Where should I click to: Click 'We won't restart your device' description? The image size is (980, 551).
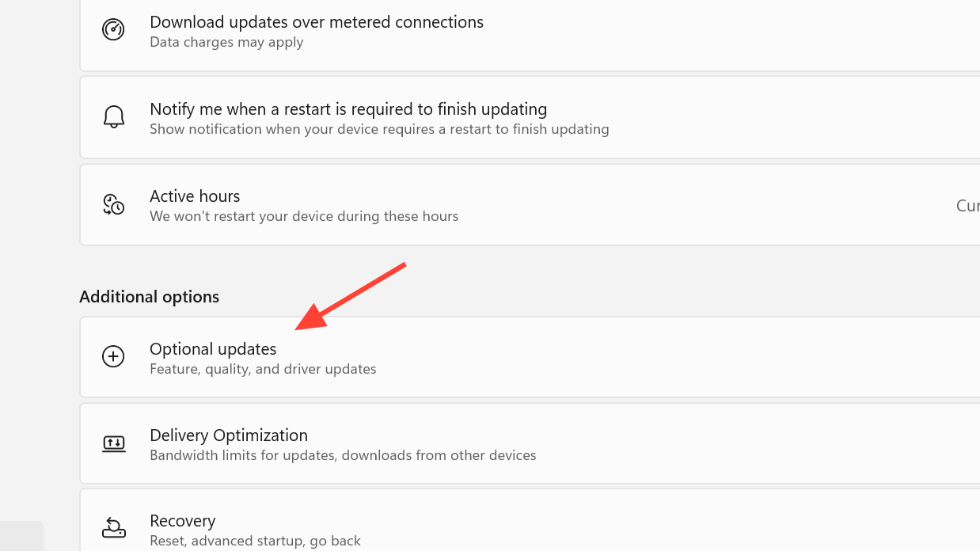pyautogui.click(x=304, y=216)
